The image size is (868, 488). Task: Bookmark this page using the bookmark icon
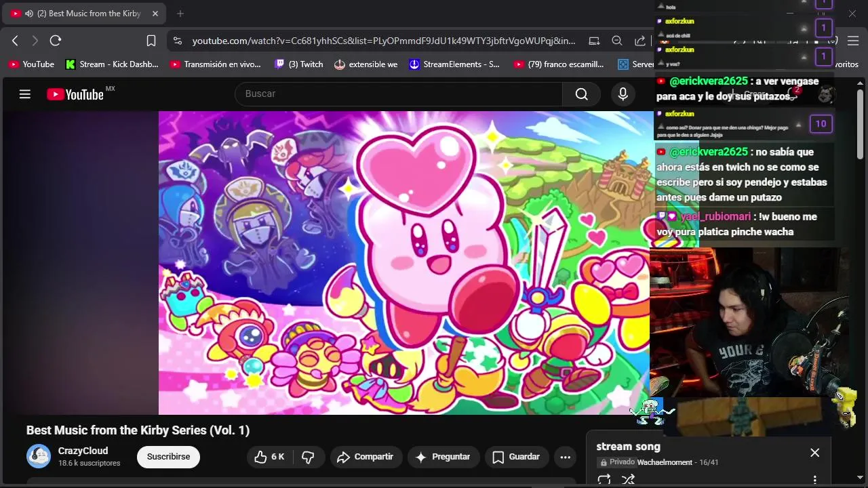click(x=151, y=41)
